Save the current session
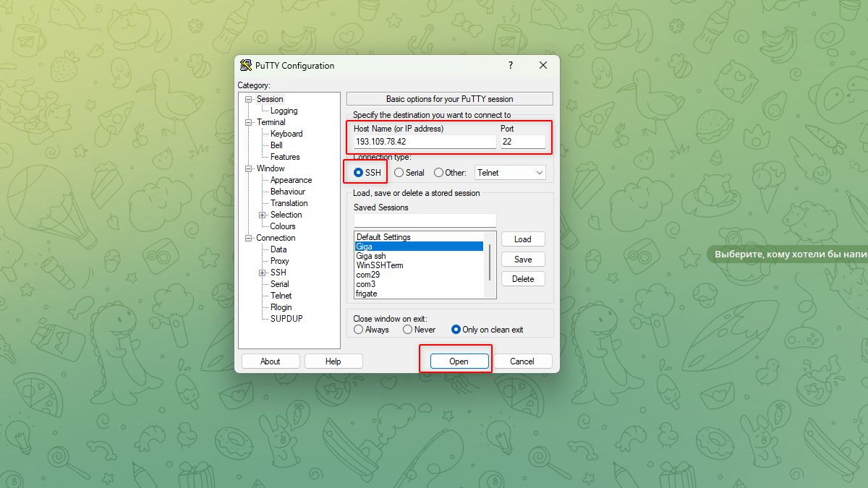The image size is (868, 488). coord(523,260)
